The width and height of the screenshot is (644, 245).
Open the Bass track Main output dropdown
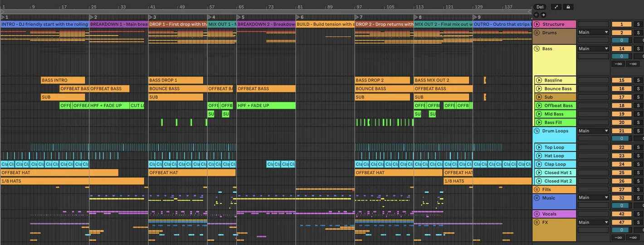tap(593, 49)
